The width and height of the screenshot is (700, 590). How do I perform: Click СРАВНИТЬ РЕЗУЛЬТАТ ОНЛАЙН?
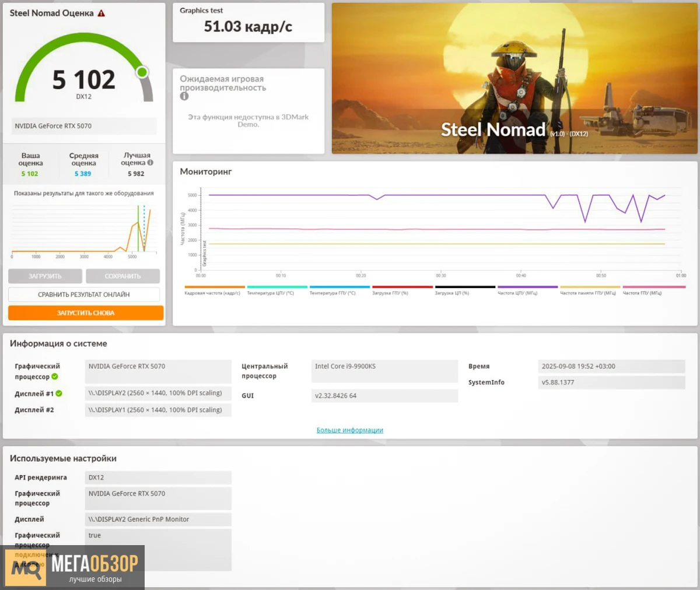coord(84,294)
